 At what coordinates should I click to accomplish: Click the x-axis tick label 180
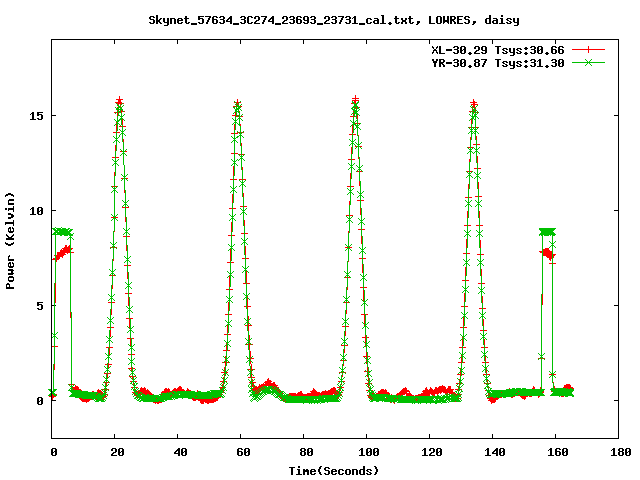point(620,452)
